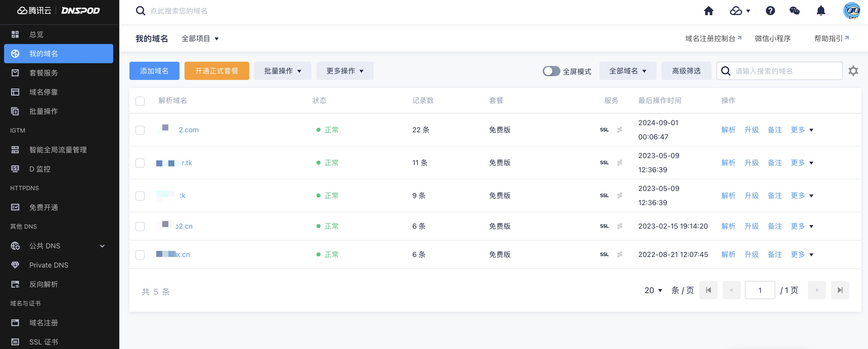Open 免费开通 under HTTPDNS
Image resolution: width=868 pixels, height=349 pixels.
click(x=59, y=207)
